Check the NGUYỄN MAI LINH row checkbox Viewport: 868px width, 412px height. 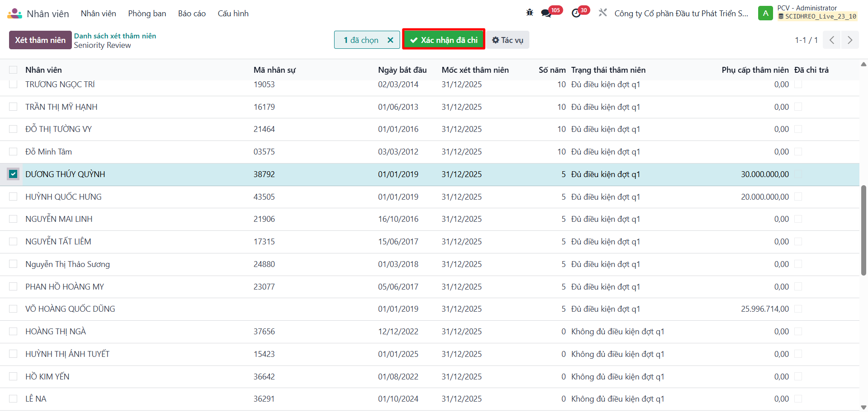click(x=13, y=219)
